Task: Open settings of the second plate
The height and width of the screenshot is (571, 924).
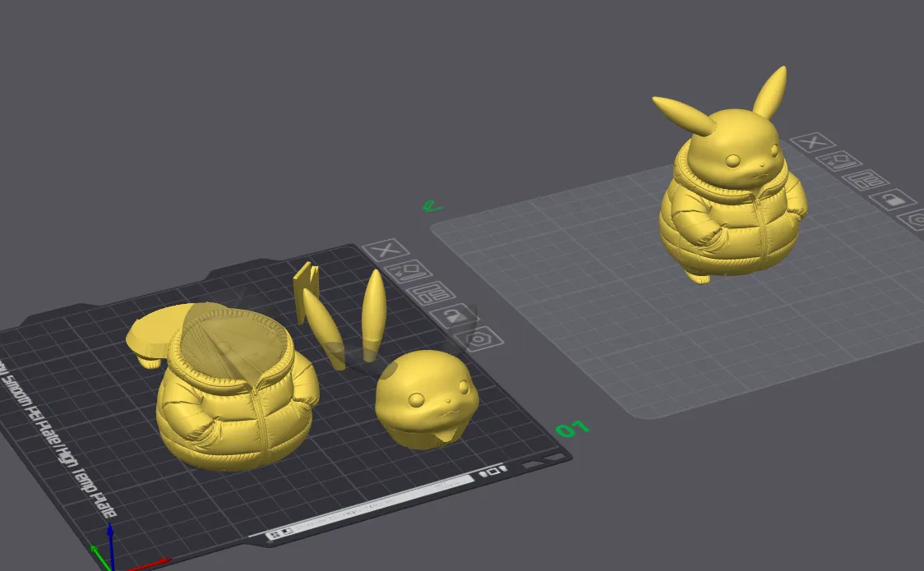Action: 913,221
